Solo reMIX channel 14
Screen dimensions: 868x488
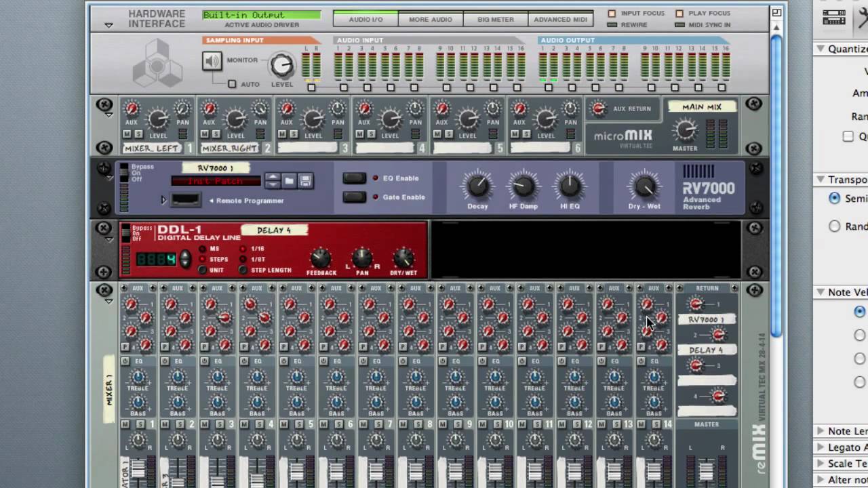coord(655,424)
